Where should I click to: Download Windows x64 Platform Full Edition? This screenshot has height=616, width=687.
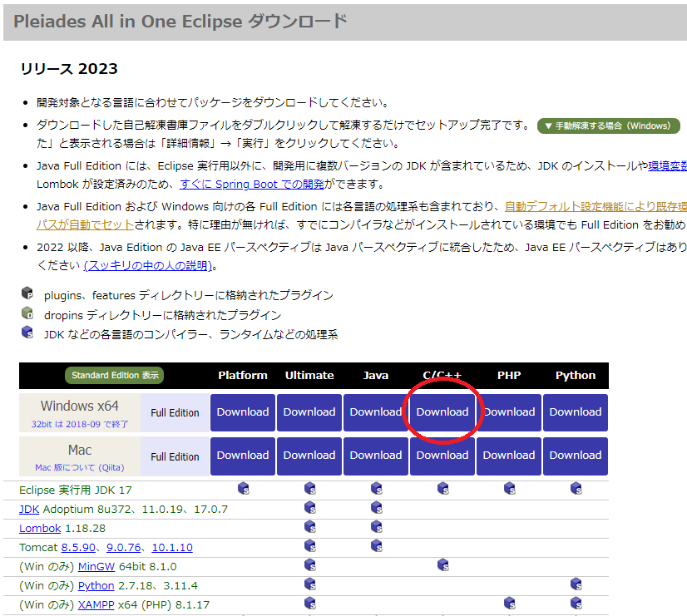(243, 412)
